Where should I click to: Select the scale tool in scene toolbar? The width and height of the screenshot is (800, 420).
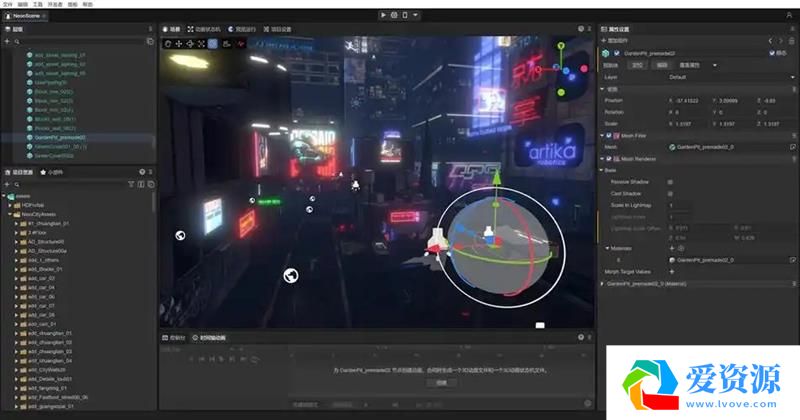click(202, 44)
